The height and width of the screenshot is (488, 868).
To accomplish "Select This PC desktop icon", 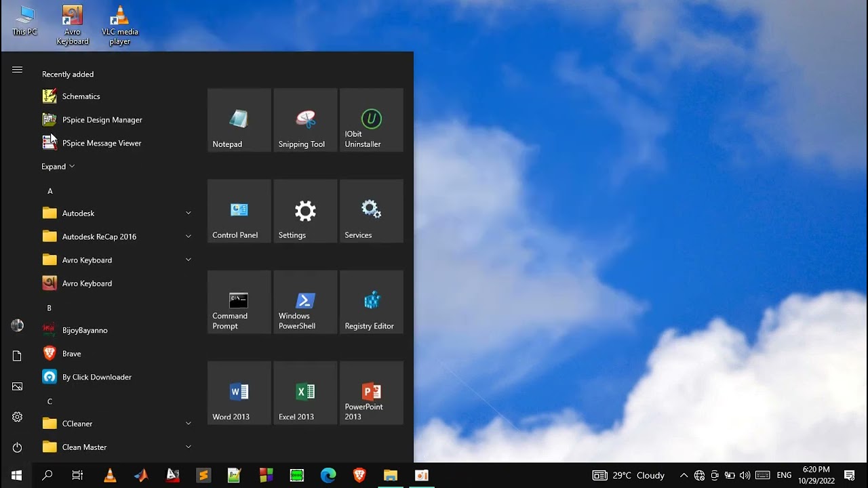I will click(x=24, y=21).
